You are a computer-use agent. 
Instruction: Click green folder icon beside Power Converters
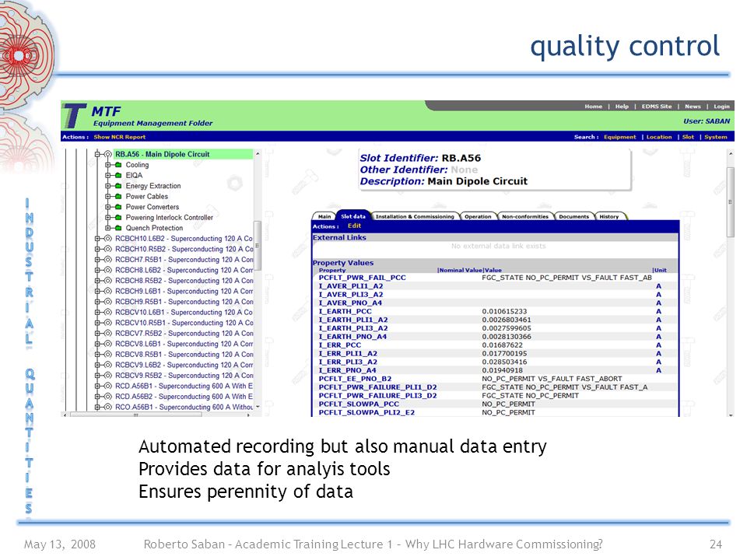point(118,207)
